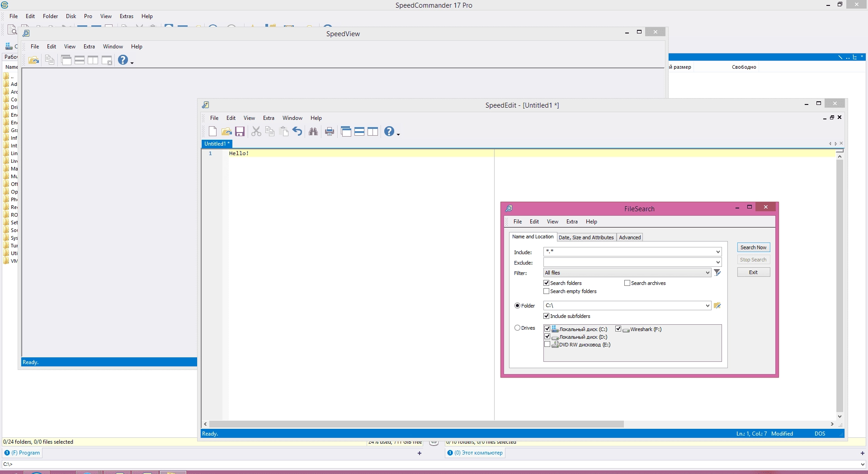Click the (F) Program panel tab

tap(22, 453)
